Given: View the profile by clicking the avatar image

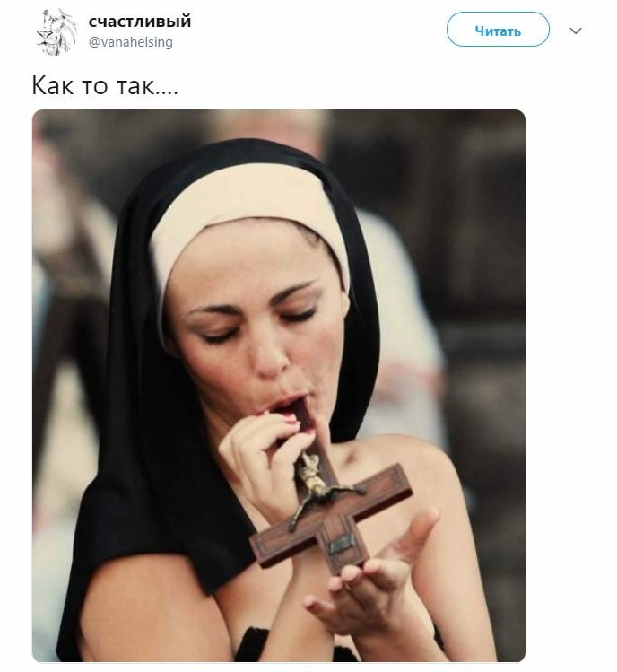Looking at the screenshot, I should click(57, 32).
